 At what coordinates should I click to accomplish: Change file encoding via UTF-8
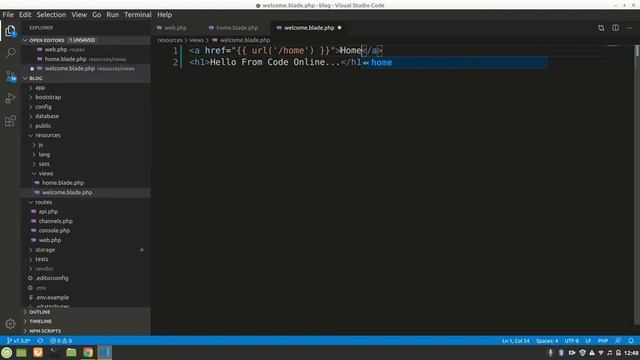tap(571, 340)
